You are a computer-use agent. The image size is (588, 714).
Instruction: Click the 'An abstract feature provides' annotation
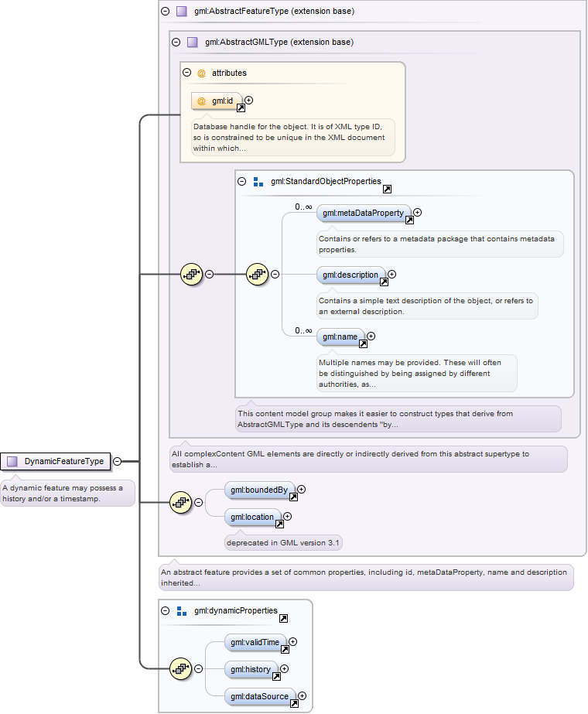(366, 577)
